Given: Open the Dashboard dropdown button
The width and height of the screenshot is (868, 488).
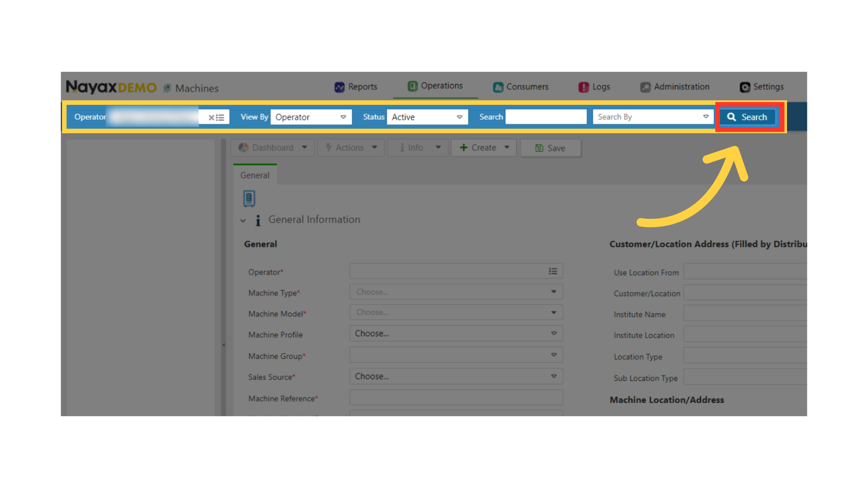Looking at the screenshot, I should [x=273, y=148].
